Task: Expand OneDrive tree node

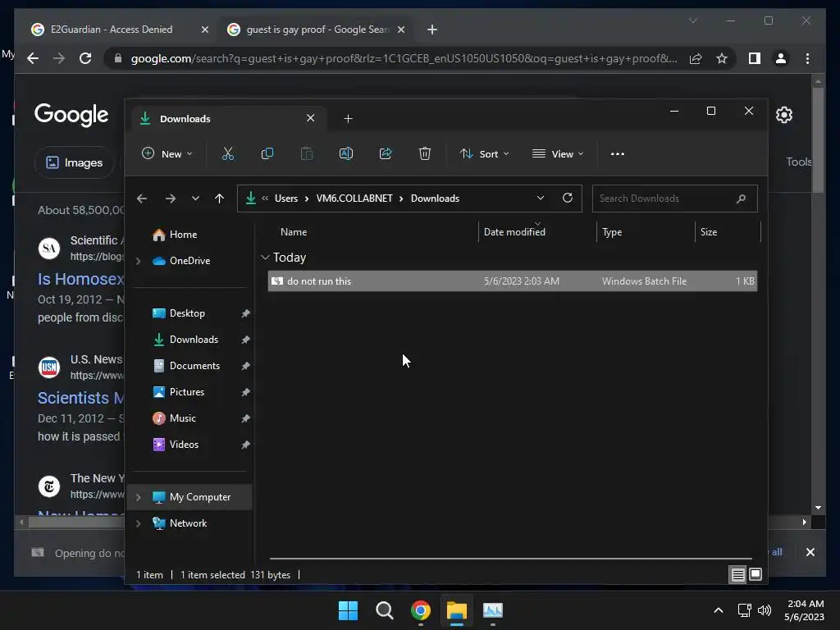Action: coord(138,261)
